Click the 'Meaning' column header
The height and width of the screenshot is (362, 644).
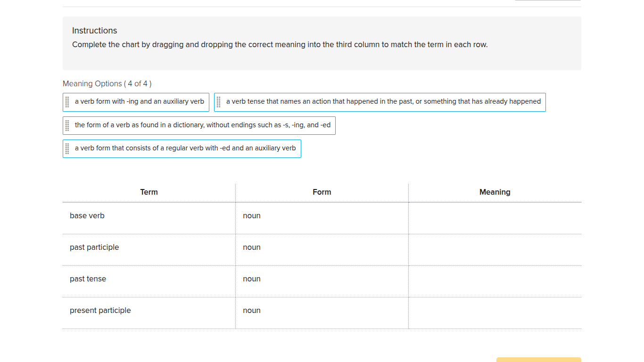(495, 192)
